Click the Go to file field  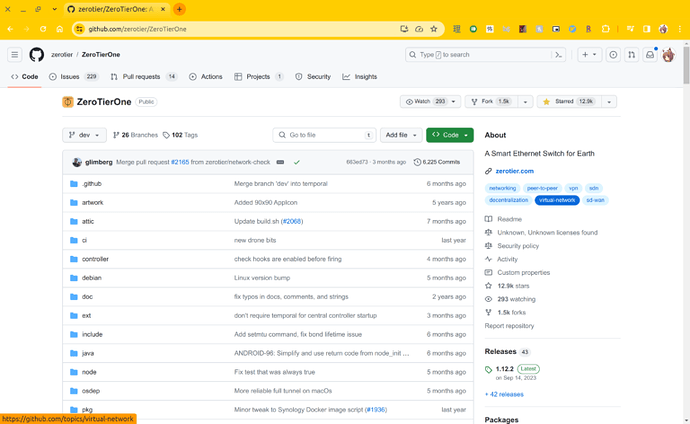324,135
